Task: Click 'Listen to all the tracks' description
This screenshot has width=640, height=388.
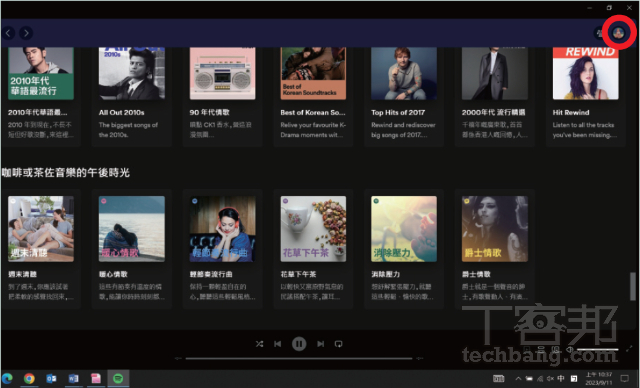Action: tap(584, 130)
